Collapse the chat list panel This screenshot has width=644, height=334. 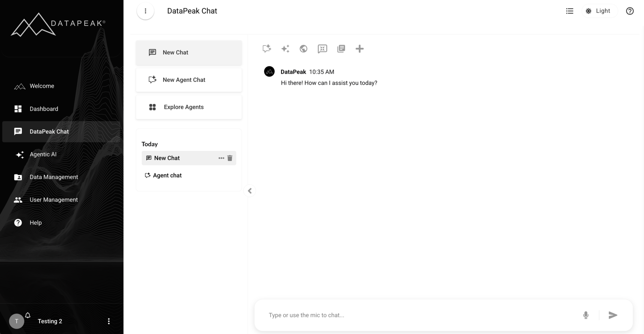(x=250, y=191)
